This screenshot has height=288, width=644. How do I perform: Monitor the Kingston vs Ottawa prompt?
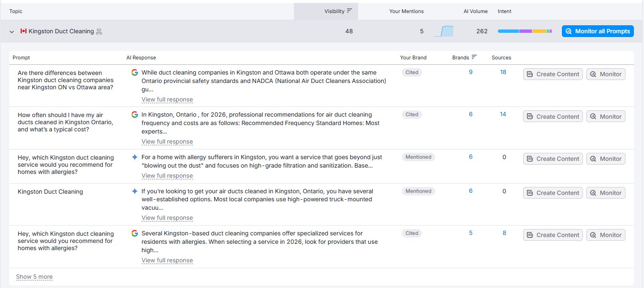pos(606,74)
